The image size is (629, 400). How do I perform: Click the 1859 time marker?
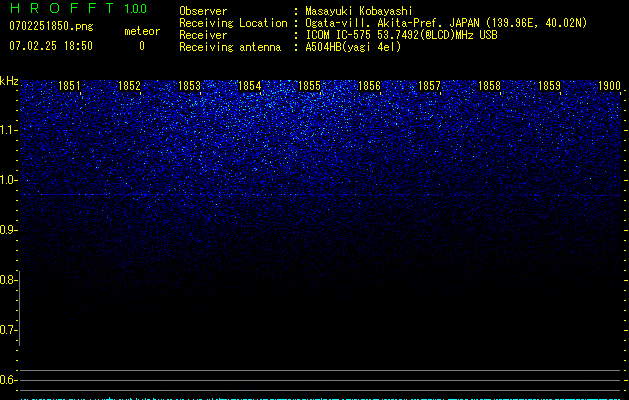[x=549, y=86]
